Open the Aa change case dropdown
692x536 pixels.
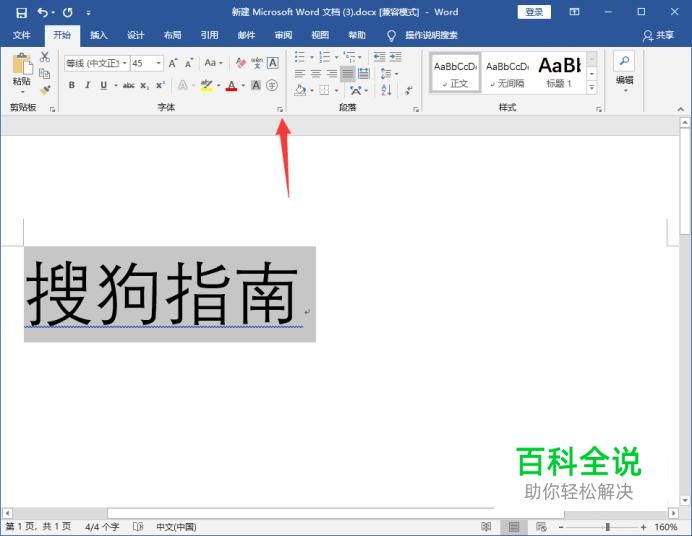pyautogui.click(x=214, y=63)
